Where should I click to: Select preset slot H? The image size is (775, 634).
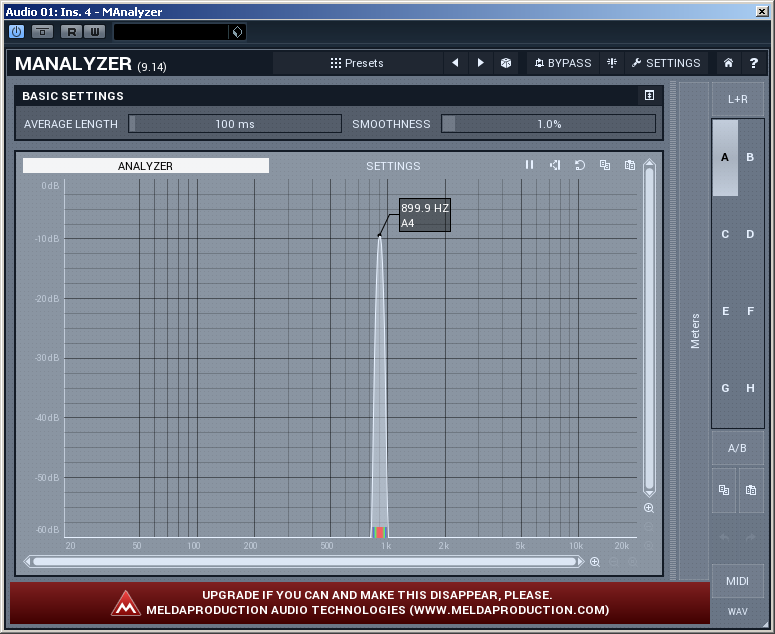(x=750, y=388)
